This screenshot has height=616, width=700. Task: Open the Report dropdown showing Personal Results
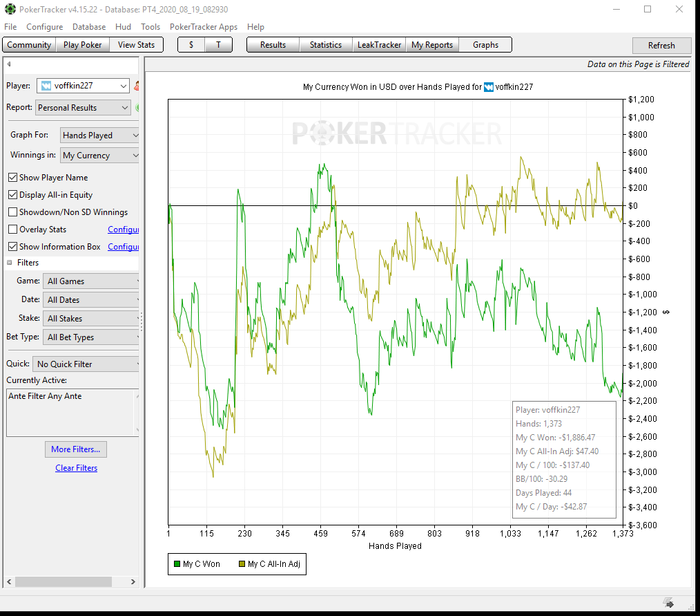pos(83,108)
